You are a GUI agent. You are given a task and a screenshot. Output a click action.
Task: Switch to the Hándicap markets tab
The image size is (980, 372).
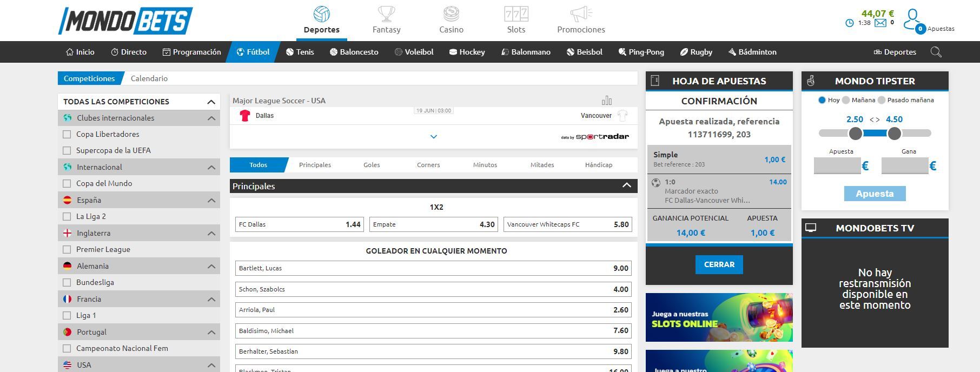(x=599, y=165)
